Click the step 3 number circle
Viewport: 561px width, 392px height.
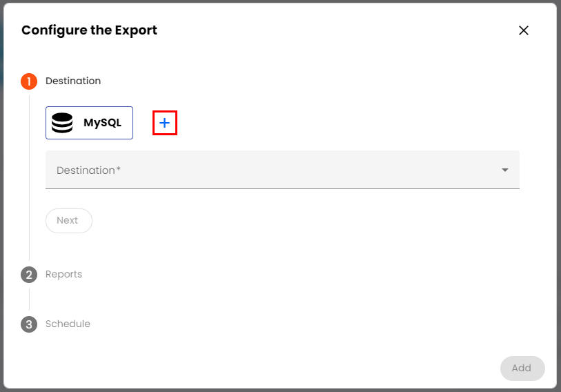[29, 324]
